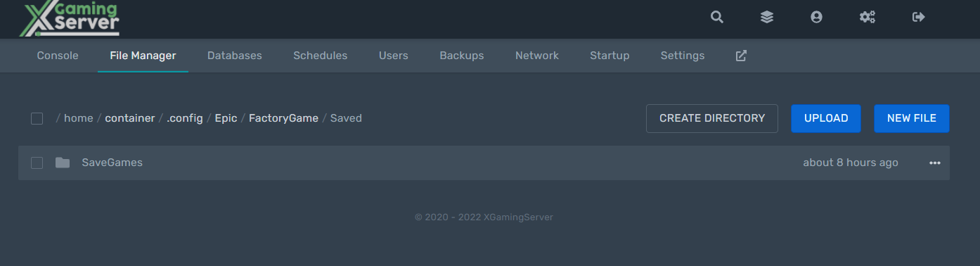This screenshot has width=980, height=266.
Task: Switch to the Databases tab
Action: 235,56
